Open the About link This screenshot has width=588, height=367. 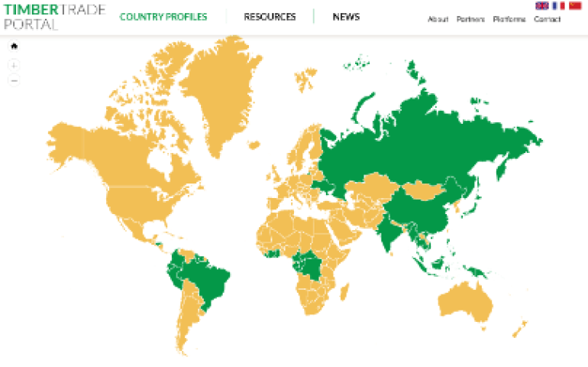pyautogui.click(x=438, y=20)
